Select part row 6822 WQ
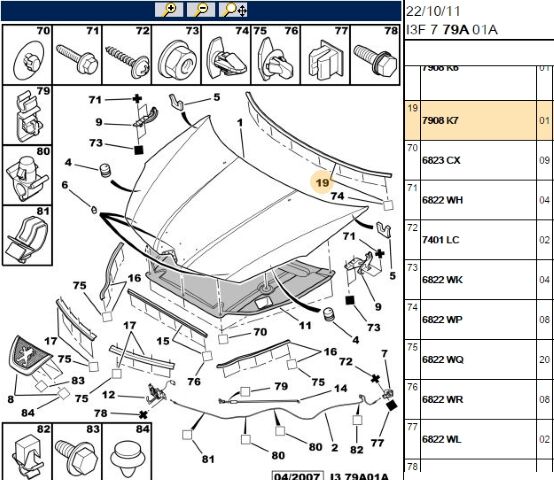This screenshot has height=480, width=554. pyautogui.click(x=479, y=360)
